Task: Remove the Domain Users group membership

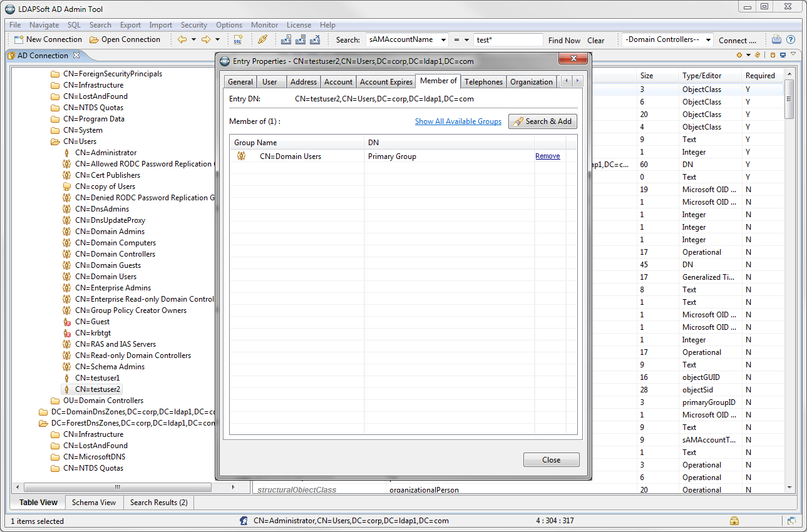Action: 547,156
